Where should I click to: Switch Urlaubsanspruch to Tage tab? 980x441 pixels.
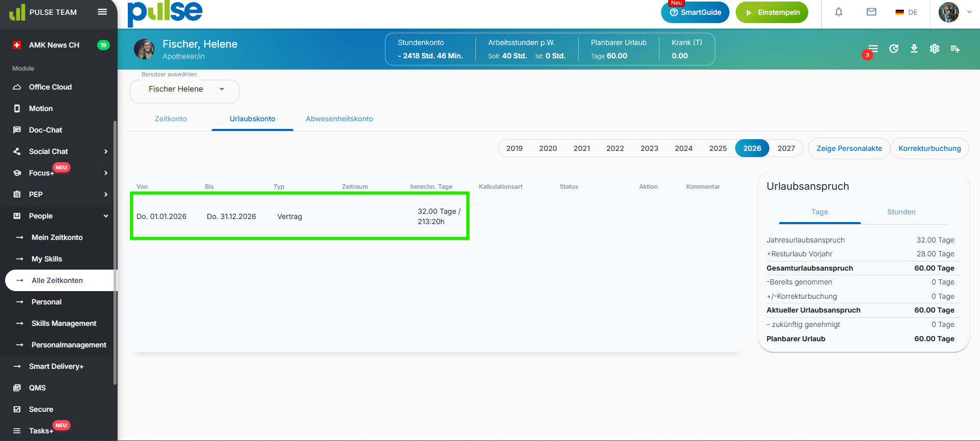pyautogui.click(x=819, y=212)
